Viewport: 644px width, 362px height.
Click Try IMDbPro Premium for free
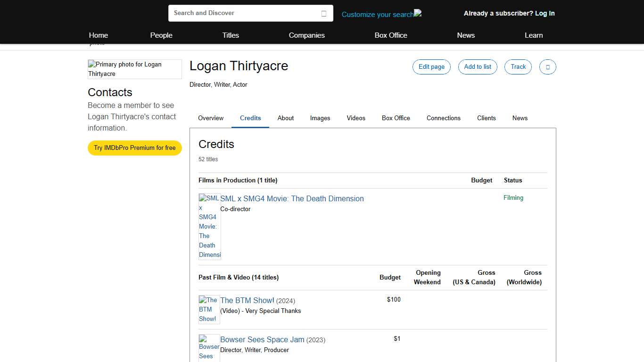pos(134,148)
